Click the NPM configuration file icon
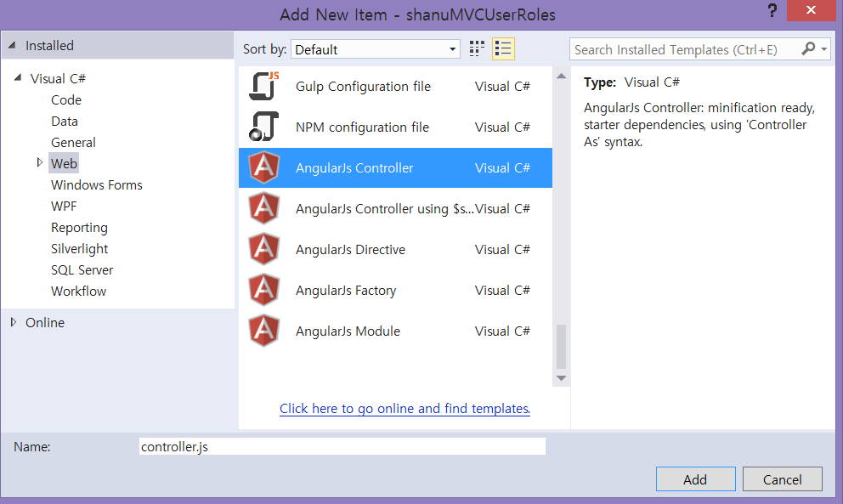This screenshot has height=504, width=843. [264, 127]
